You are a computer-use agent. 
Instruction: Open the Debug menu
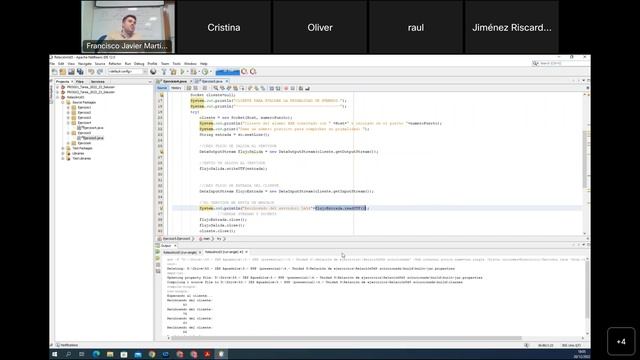[x=139, y=64]
